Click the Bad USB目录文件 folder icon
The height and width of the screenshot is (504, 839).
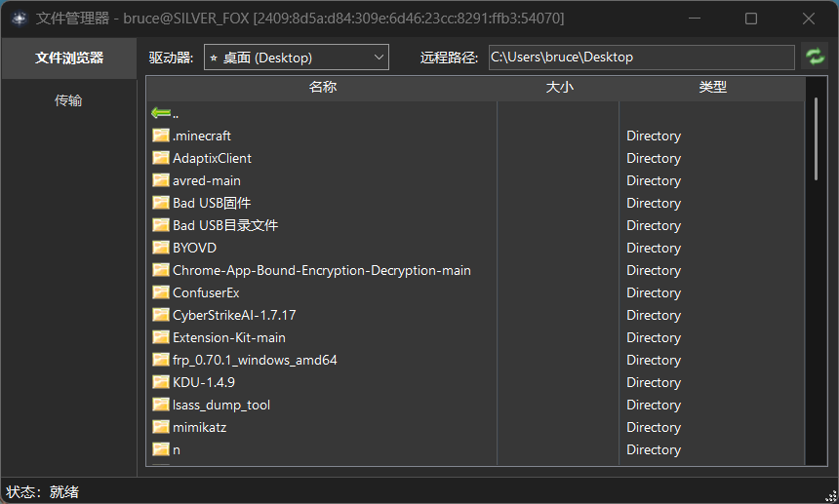[x=161, y=225]
